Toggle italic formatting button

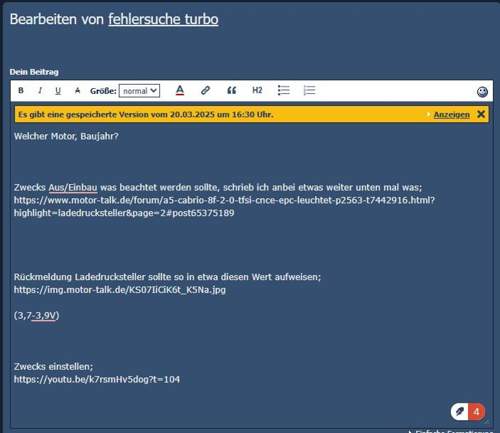(x=40, y=90)
